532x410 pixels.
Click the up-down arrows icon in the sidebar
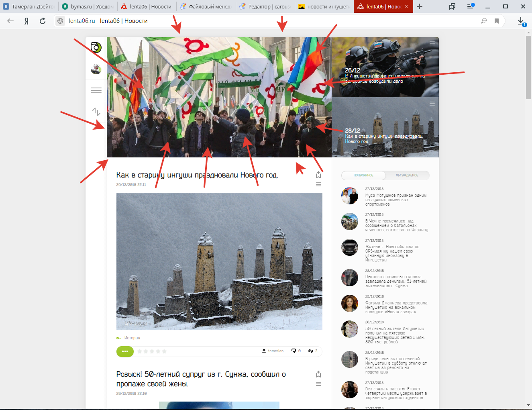coord(96,112)
